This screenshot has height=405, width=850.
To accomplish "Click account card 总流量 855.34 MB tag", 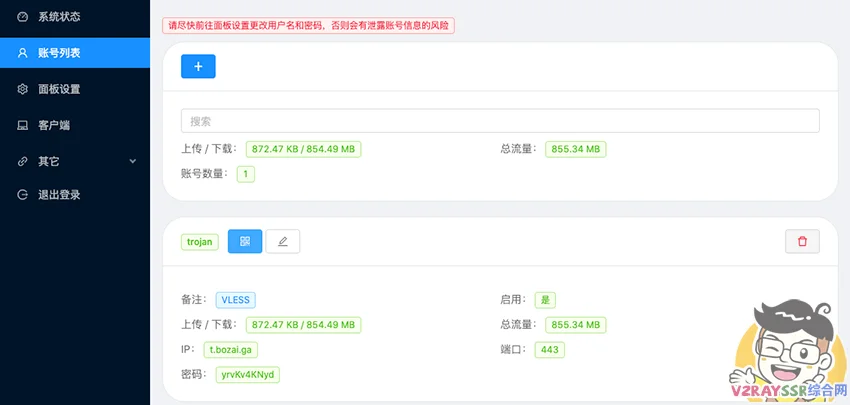I will click(x=576, y=325).
